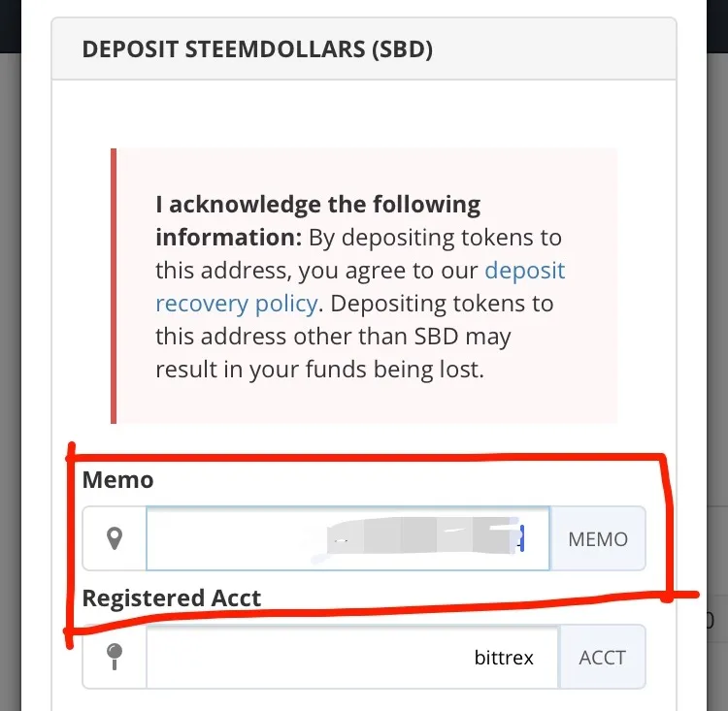Click the map marker icon beside Memo field
This screenshot has height=711, width=728.
(x=115, y=538)
